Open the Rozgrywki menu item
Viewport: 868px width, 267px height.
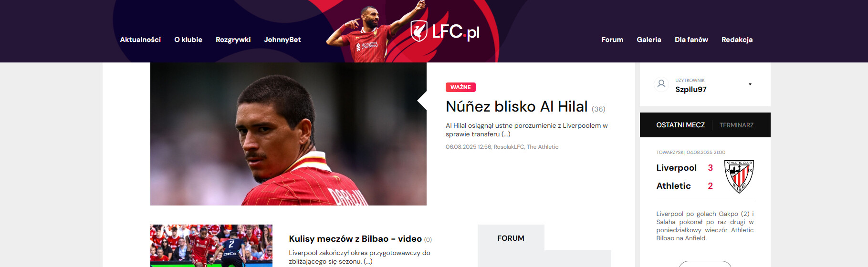233,40
